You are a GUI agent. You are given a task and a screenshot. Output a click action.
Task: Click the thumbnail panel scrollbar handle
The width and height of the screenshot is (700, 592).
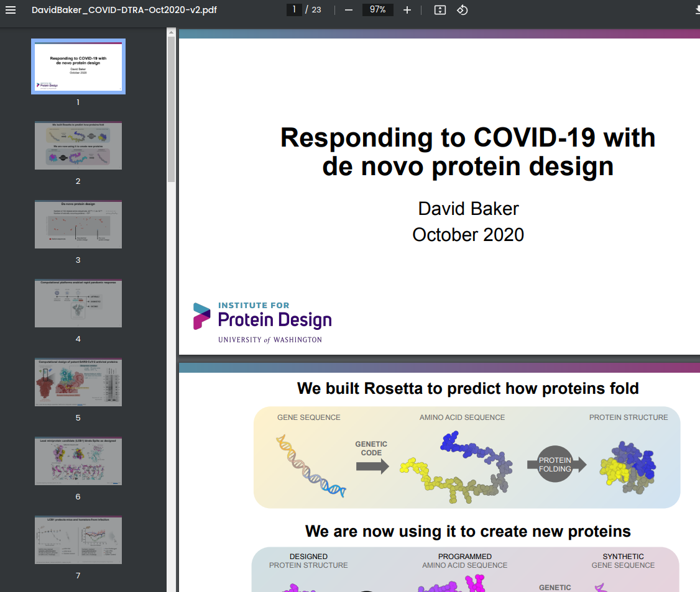click(x=171, y=109)
